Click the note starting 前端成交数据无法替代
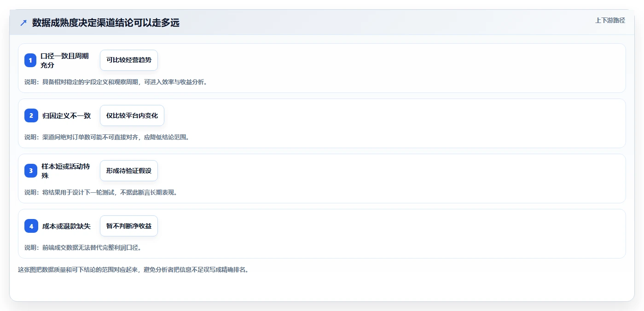Image resolution: width=644 pixels, height=311 pixels. 83,248
